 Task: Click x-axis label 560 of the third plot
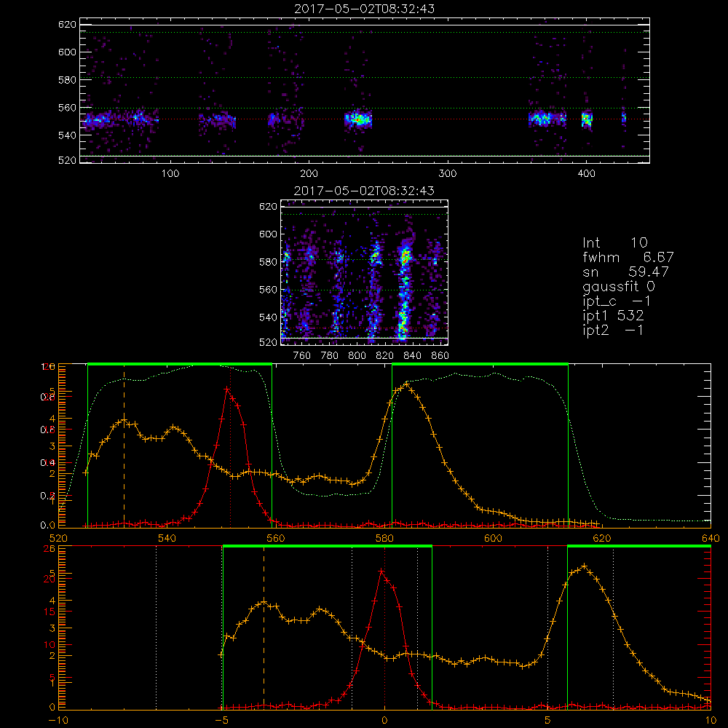tap(276, 538)
